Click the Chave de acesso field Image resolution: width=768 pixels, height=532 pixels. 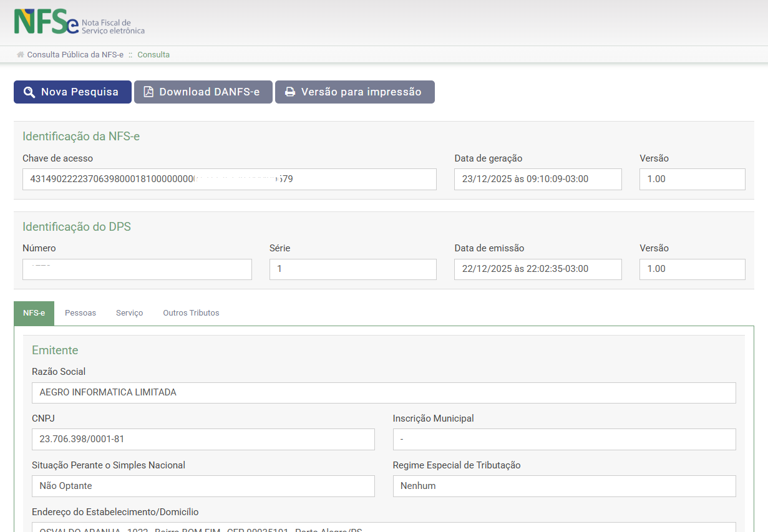coord(229,179)
